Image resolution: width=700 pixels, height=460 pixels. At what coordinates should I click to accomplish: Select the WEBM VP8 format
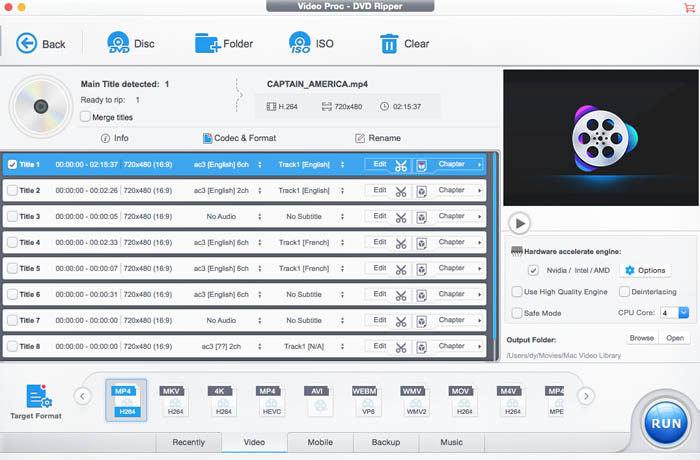coord(367,401)
